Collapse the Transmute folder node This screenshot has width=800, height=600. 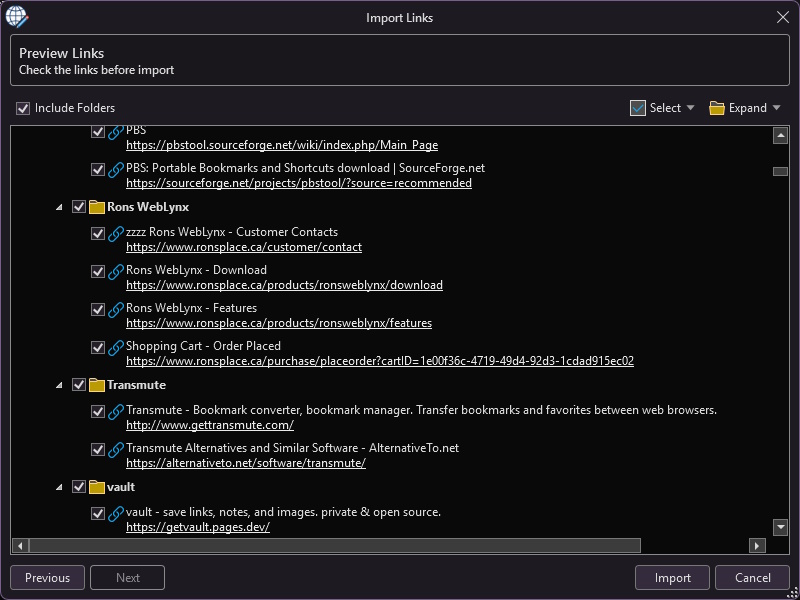(x=59, y=385)
